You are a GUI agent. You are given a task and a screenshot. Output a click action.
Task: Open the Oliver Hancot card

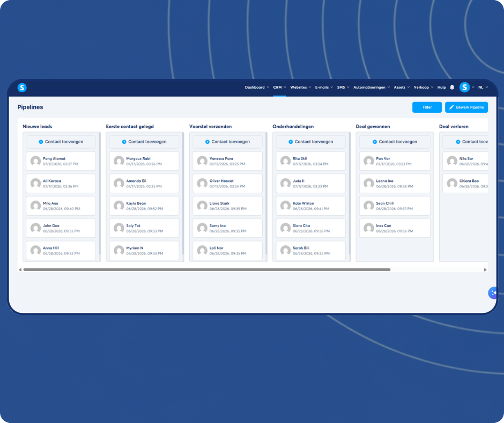[x=227, y=184]
